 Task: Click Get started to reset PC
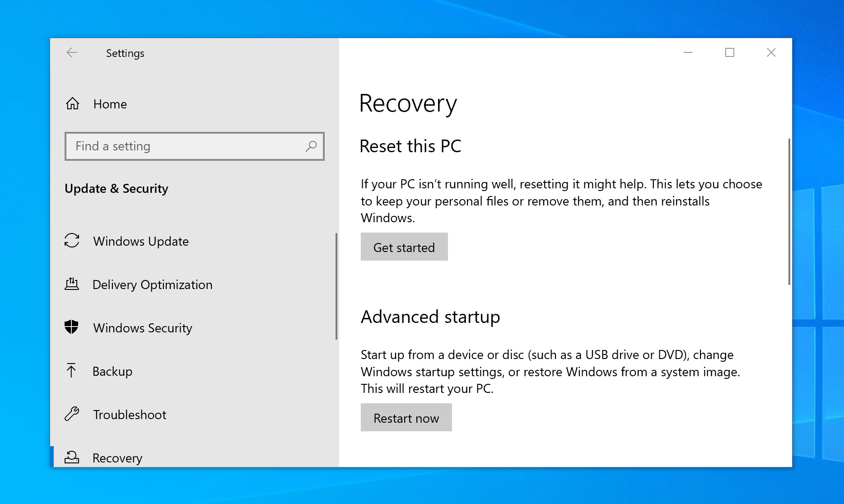pos(404,247)
